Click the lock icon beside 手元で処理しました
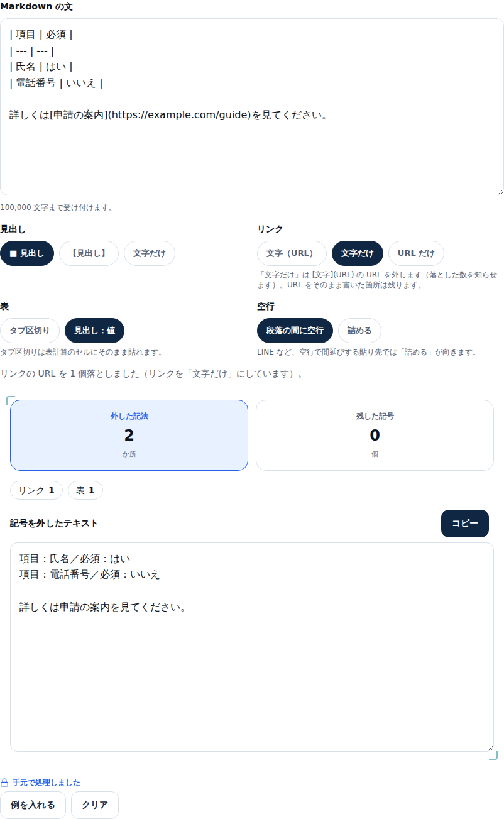The width and height of the screenshot is (504, 819). (x=4, y=783)
